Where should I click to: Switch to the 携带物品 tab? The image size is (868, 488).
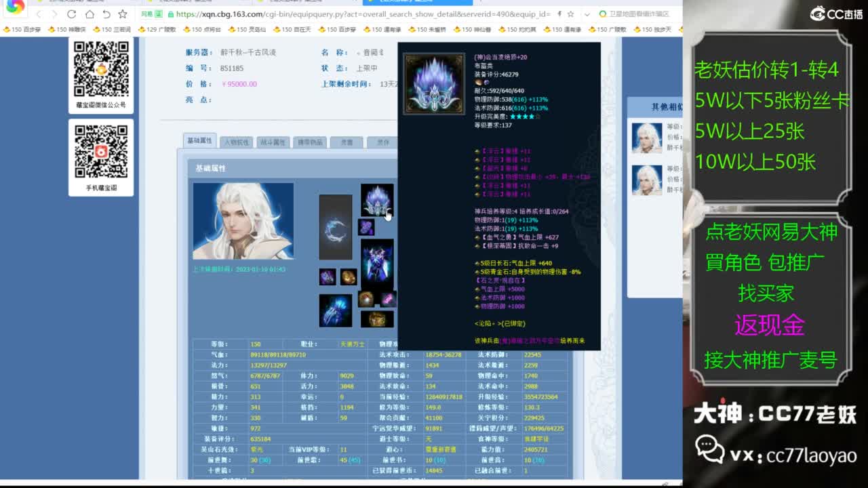tap(309, 142)
